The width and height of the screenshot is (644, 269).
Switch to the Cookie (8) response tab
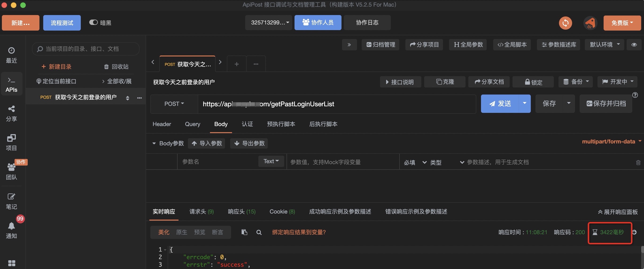coord(282,212)
